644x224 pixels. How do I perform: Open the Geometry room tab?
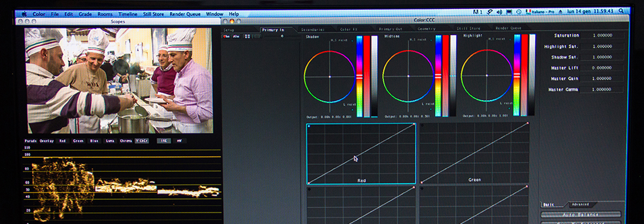click(427, 28)
